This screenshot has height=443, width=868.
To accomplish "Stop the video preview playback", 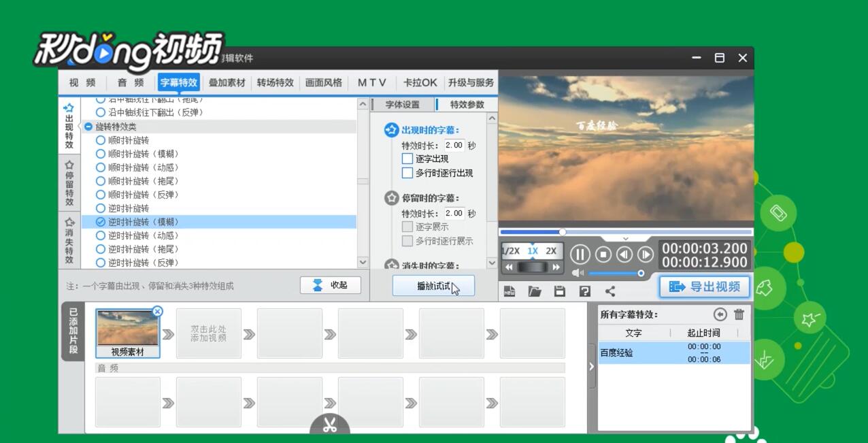I will click(x=603, y=255).
